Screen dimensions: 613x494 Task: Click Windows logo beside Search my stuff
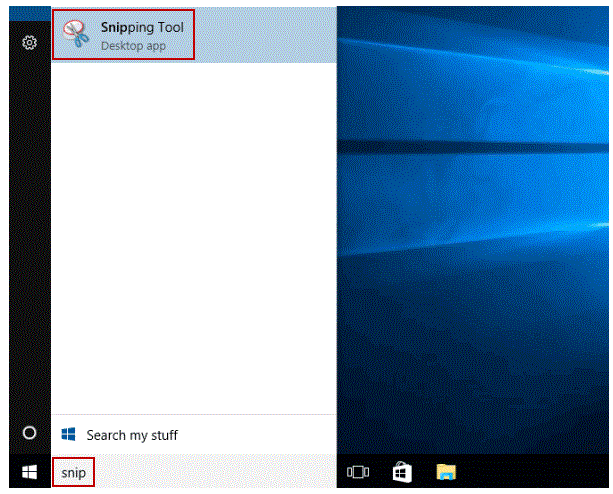[68, 434]
